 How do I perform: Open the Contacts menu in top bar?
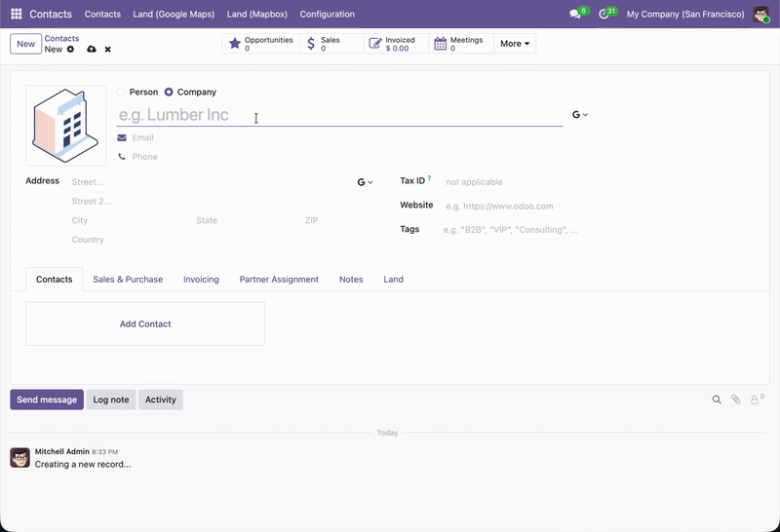click(102, 14)
